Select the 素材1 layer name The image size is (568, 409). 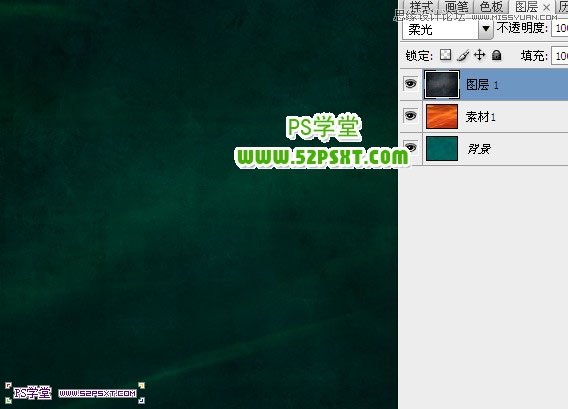(480, 117)
